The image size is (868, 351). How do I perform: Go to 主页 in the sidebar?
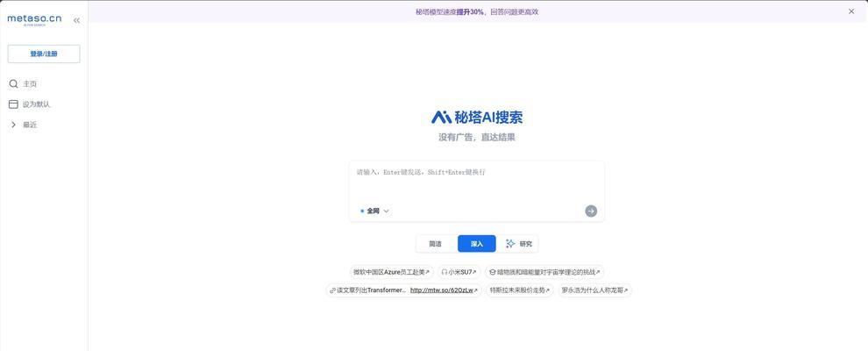tap(30, 84)
